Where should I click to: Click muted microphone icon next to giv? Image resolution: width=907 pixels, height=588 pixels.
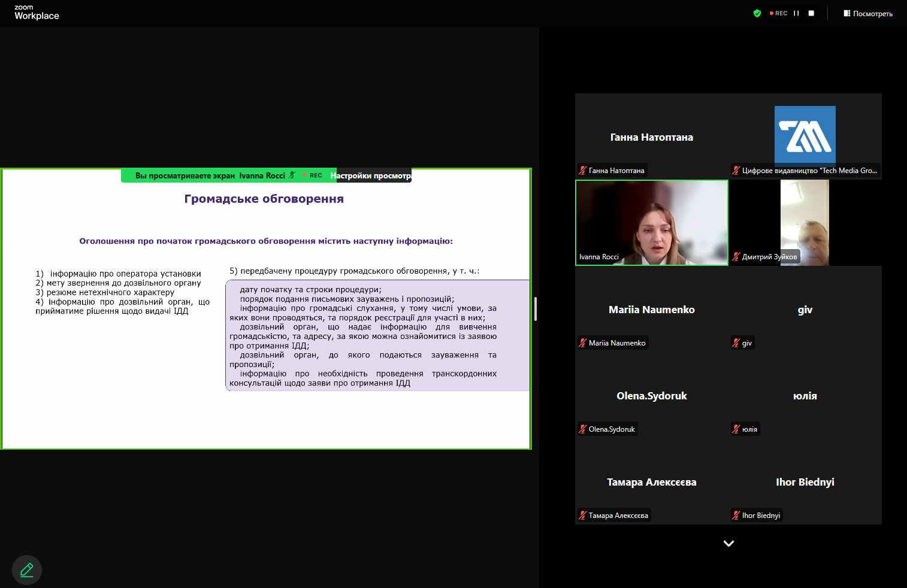click(736, 343)
